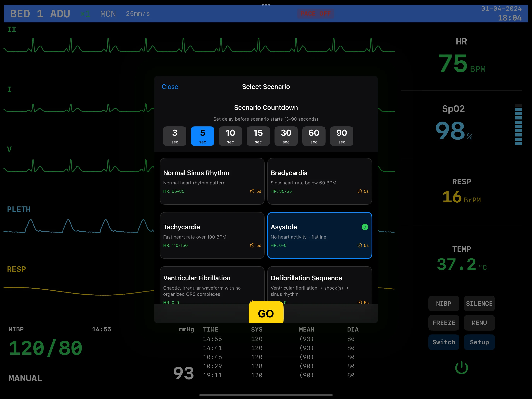Start the scenario with GO button

[266, 313]
